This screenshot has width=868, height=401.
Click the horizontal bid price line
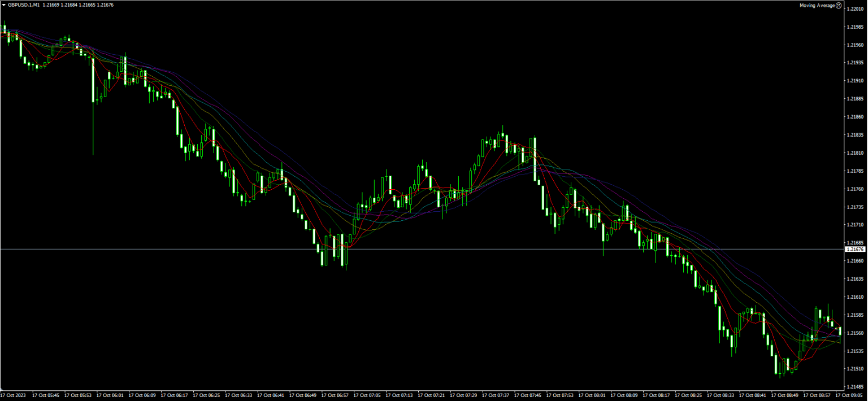pyautogui.click(x=396, y=248)
